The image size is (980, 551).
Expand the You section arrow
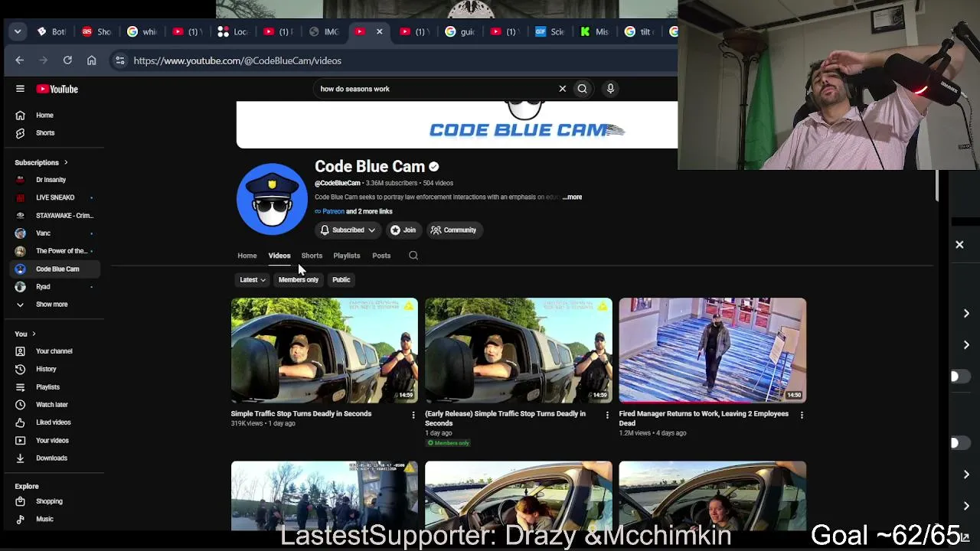tap(34, 334)
